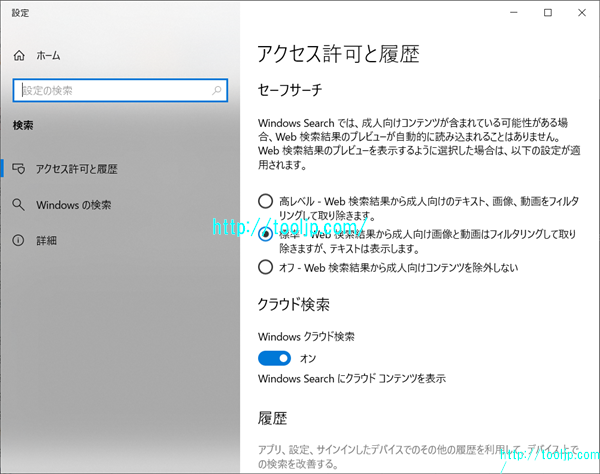Click Windows Search にクラウド コンテンツを表示 text
600x474 pixels.
point(352,378)
